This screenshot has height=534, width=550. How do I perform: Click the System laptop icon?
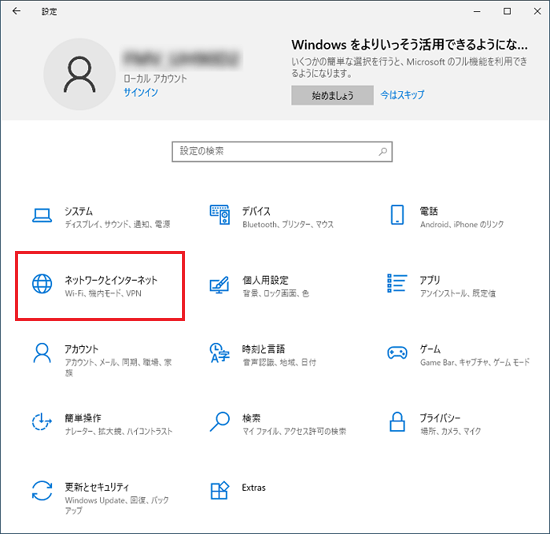(x=42, y=215)
